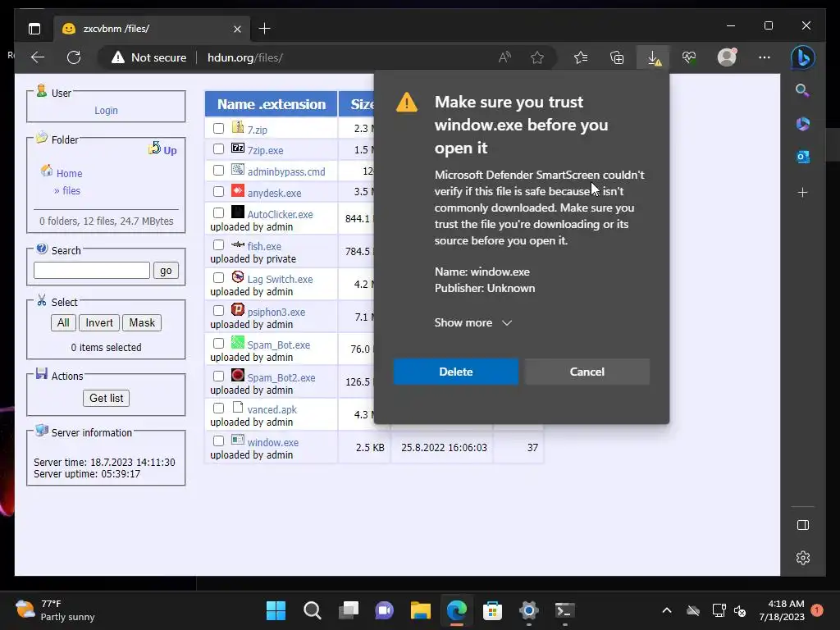Tick the checkbox for 7.zip
The width and height of the screenshot is (840, 630).
[x=218, y=129]
